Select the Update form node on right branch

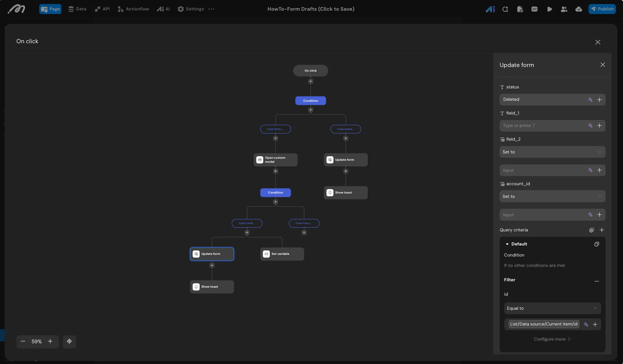click(346, 160)
